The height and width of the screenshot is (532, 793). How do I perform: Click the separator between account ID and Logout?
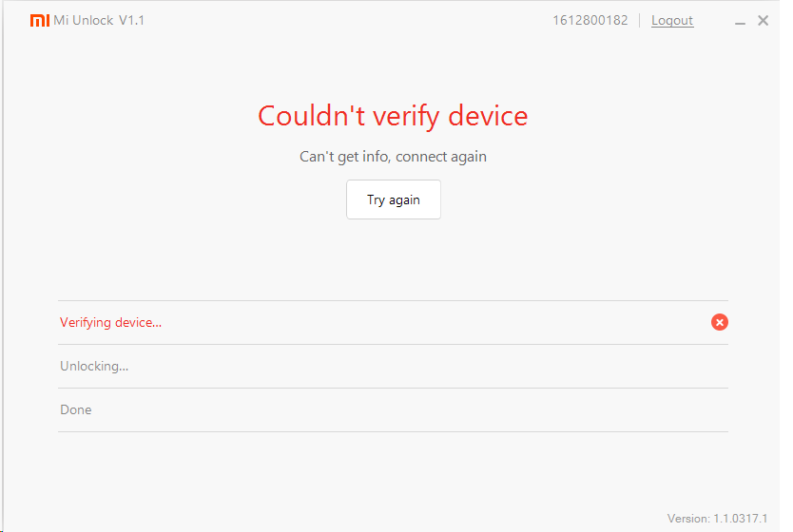pyautogui.click(x=640, y=21)
